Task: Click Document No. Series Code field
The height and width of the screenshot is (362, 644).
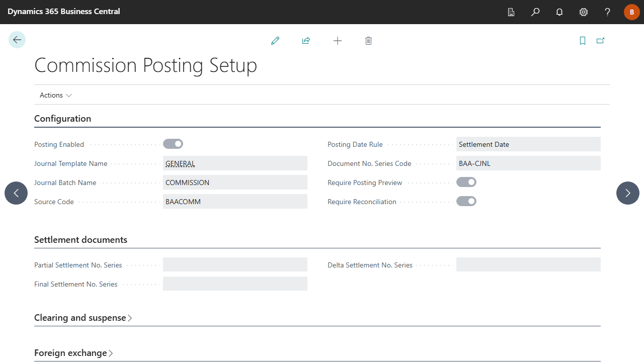Action: [528, 163]
